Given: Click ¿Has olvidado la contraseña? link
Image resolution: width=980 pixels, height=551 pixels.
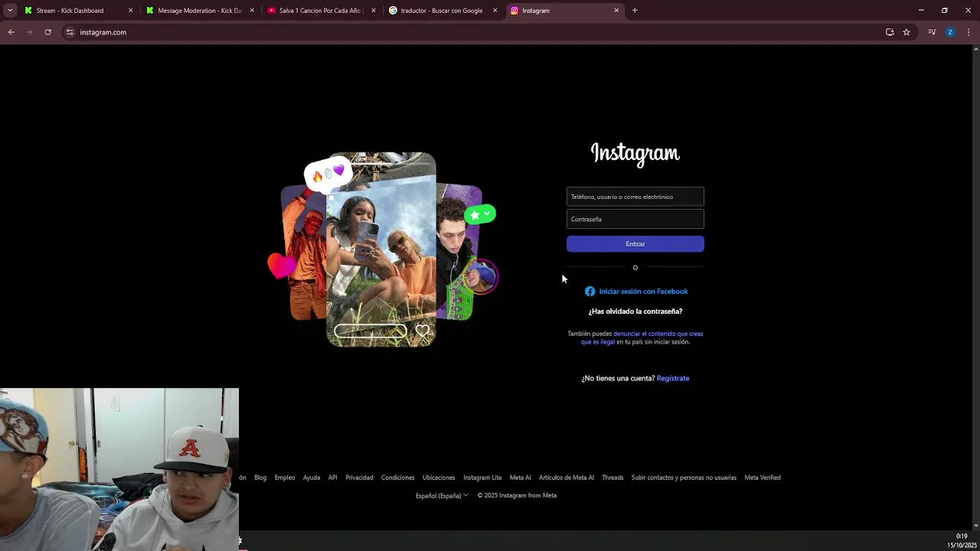Looking at the screenshot, I should tap(635, 311).
